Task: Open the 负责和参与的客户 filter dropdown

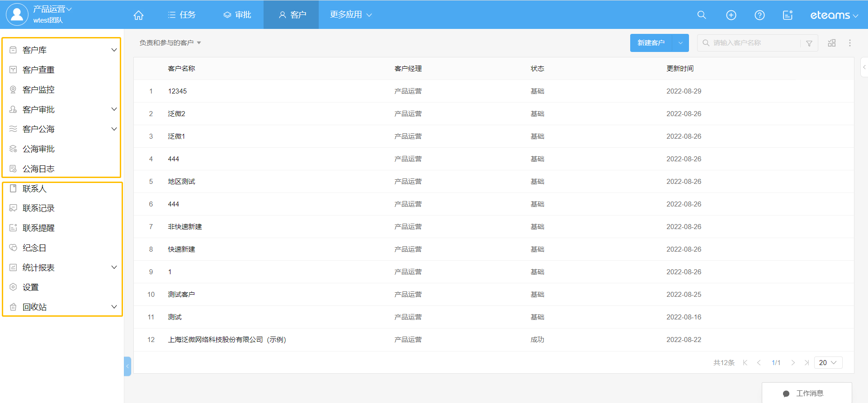Action: pos(170,43)
